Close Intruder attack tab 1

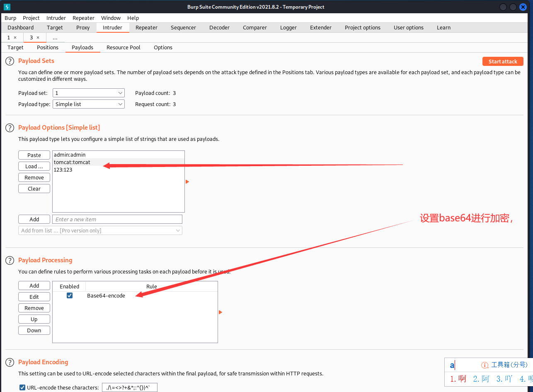click(15, 38)
